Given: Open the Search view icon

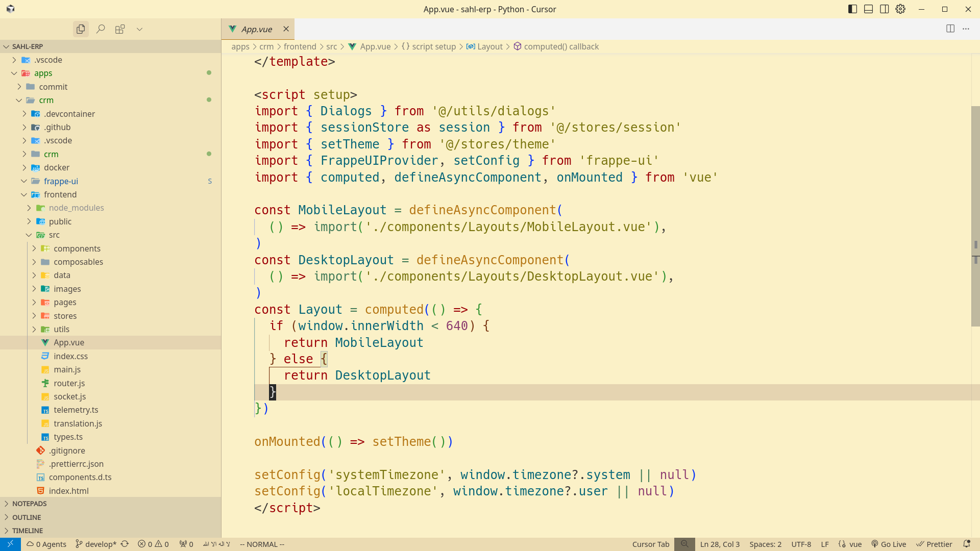Looking at the screenshot, I should [101, 29].
